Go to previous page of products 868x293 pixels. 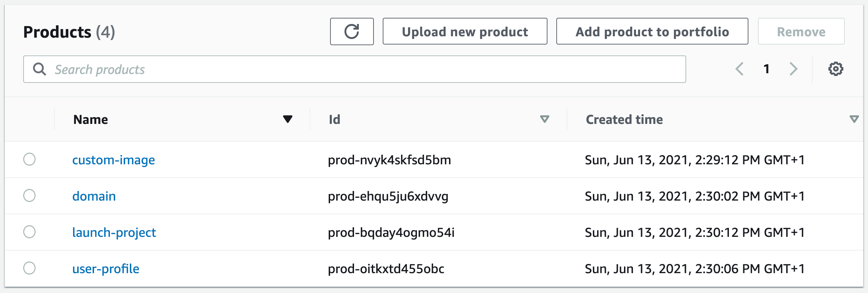point(740,69)
